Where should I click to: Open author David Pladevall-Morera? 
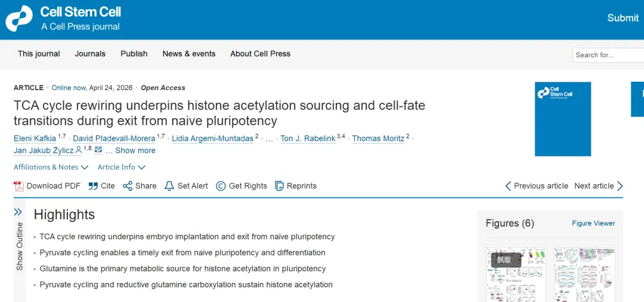(x=114, y=138)
